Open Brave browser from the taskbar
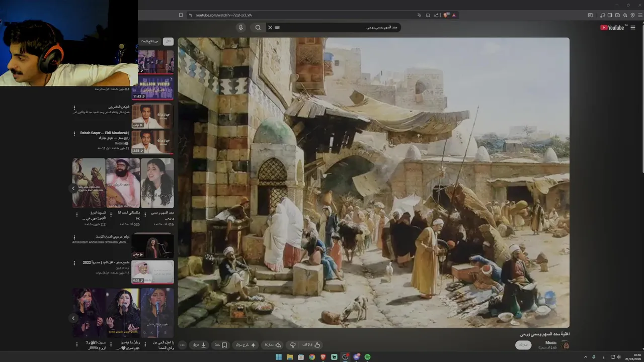Image resolution: width=644 pixels, height=362 pixels. (x=323, y=357)
